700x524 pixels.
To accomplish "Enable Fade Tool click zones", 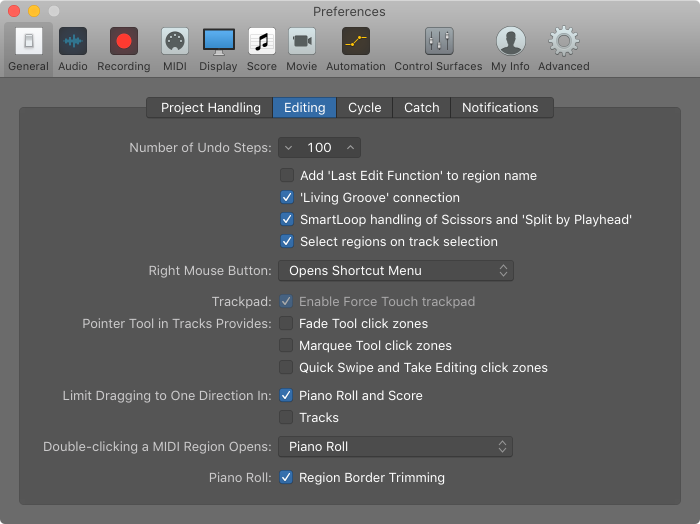I will pyautogui.click(x=286, y=323).
